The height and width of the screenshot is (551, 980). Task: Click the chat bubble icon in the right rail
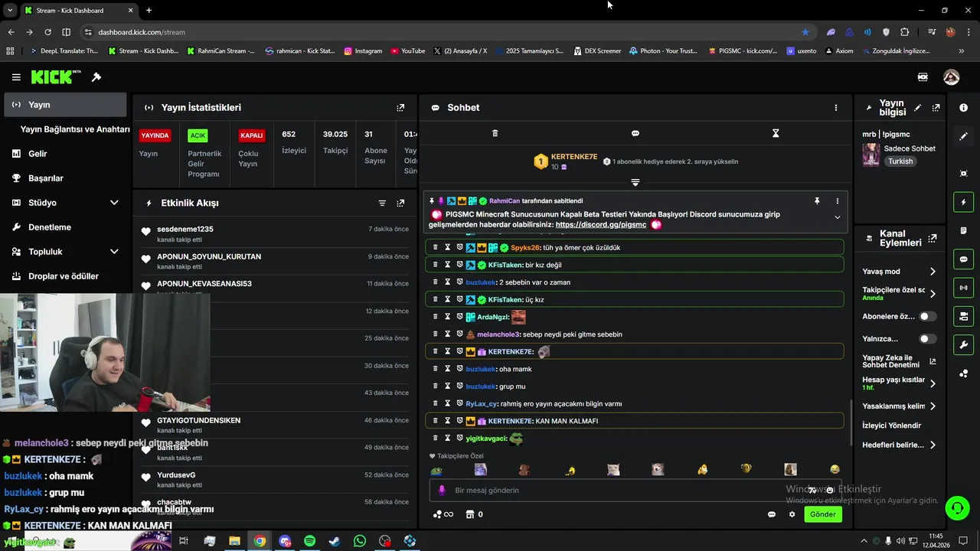pos(963,259)
